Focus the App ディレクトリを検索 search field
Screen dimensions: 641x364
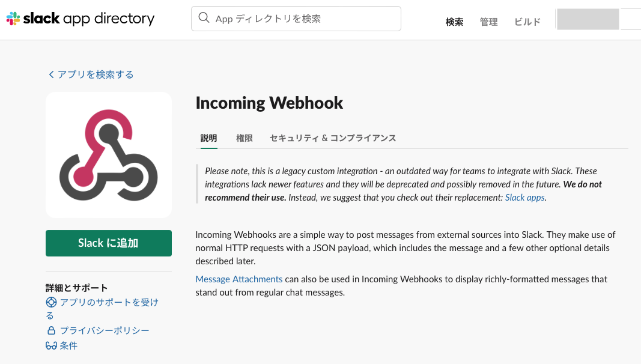(x=296, y=19)
